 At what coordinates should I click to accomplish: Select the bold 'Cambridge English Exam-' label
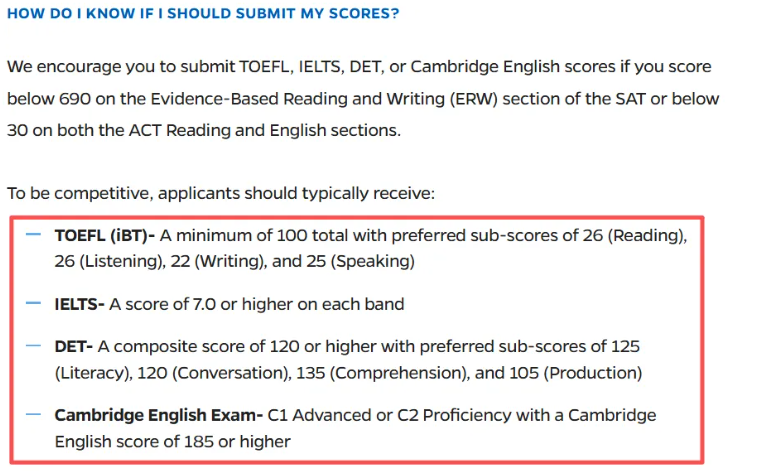pos(159,414)
